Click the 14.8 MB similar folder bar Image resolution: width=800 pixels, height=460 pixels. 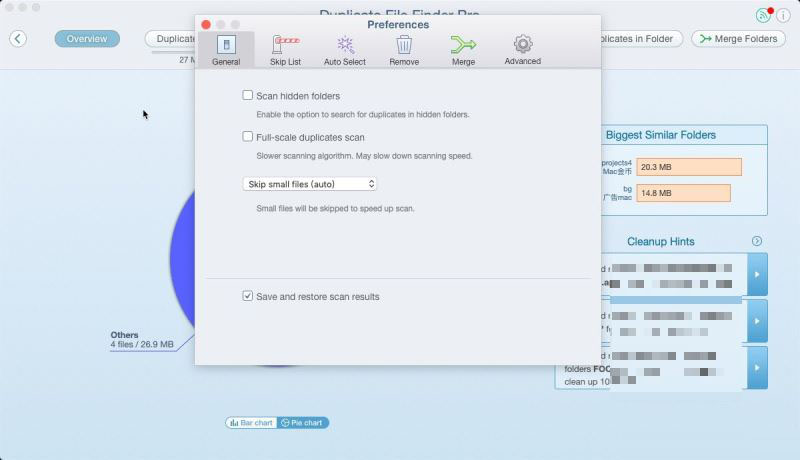point(683,193)
